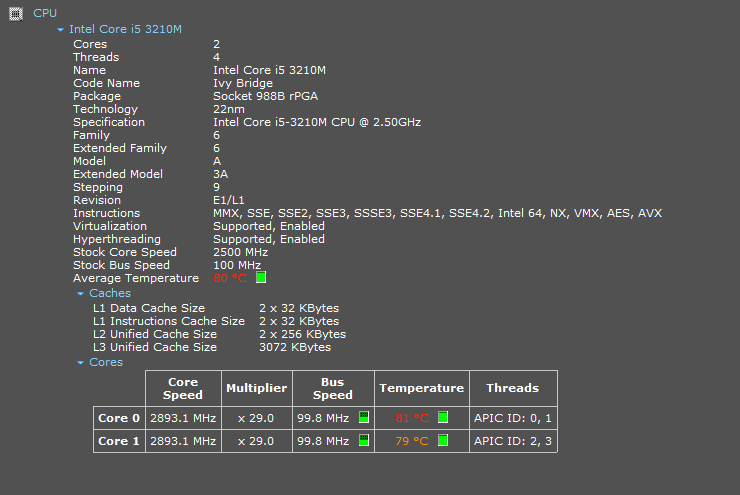
Task: Select the Core 0 row header
Action: [x=119, y=418]
